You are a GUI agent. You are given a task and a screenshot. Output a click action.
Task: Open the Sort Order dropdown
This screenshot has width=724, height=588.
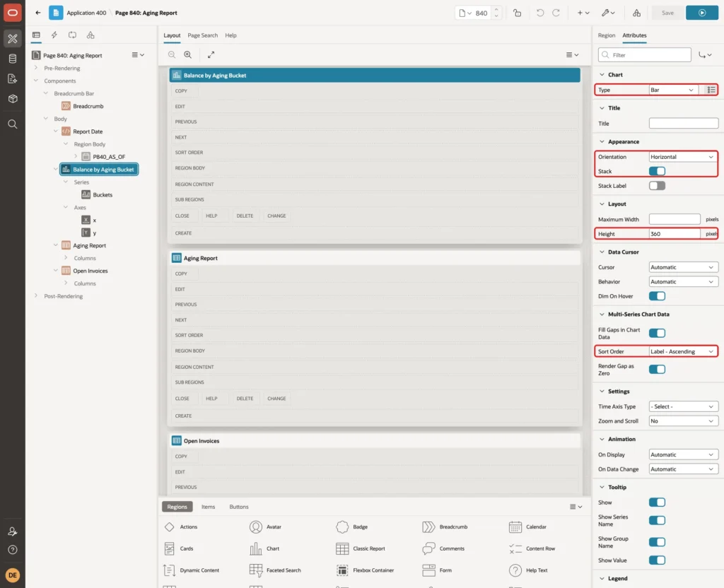pos(683,351)
